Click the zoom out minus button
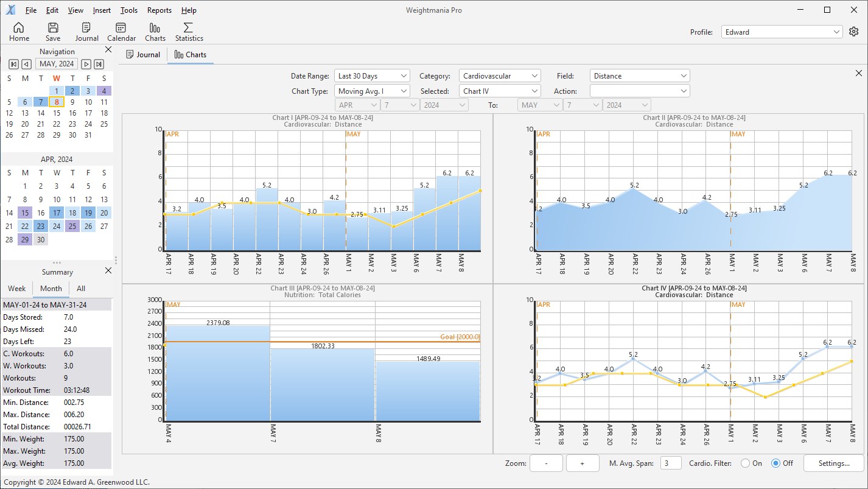This screenshot has height=489, width=868. click(x=546, y=463)
